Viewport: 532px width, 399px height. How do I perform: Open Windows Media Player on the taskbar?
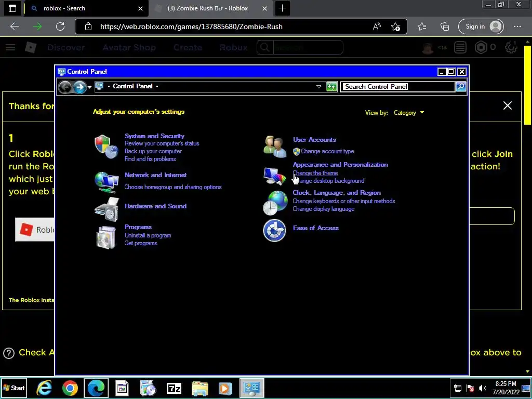[225, 388]
